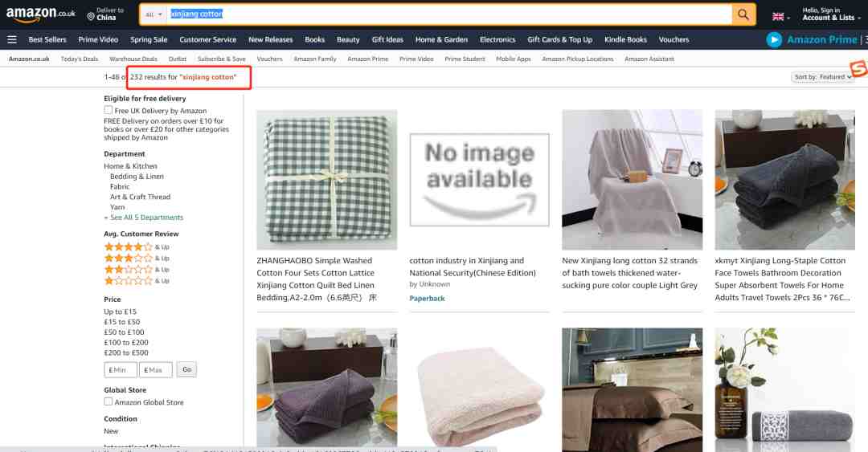Open xkmyt Xinjiang Long-Staple Cotton towels title

click(x=782, y=279)
